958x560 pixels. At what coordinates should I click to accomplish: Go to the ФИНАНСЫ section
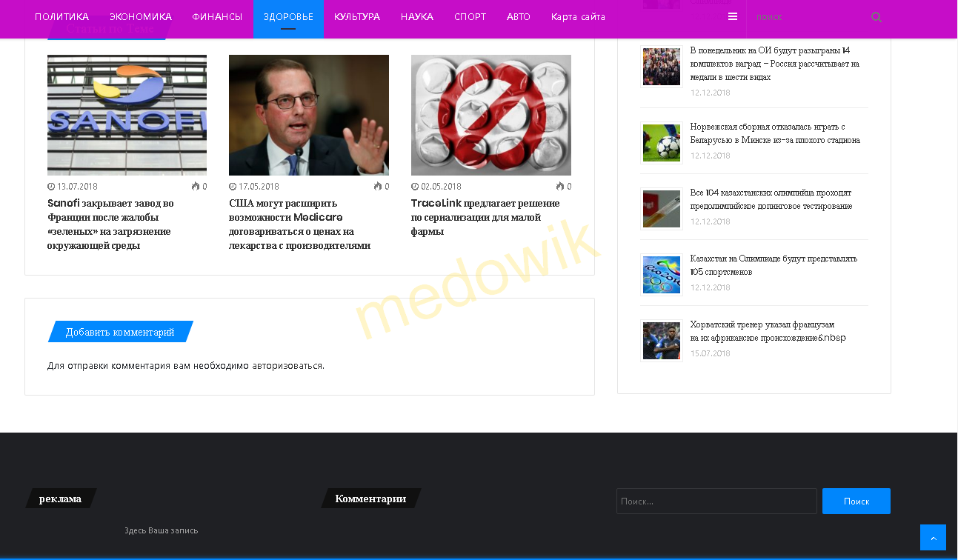[217, 16]
